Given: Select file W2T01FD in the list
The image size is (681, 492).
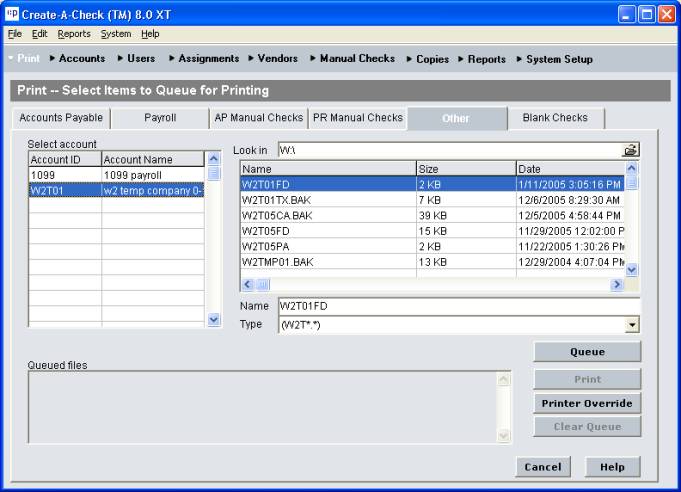Looking at the screenshot, I should [x=432, y=185].
